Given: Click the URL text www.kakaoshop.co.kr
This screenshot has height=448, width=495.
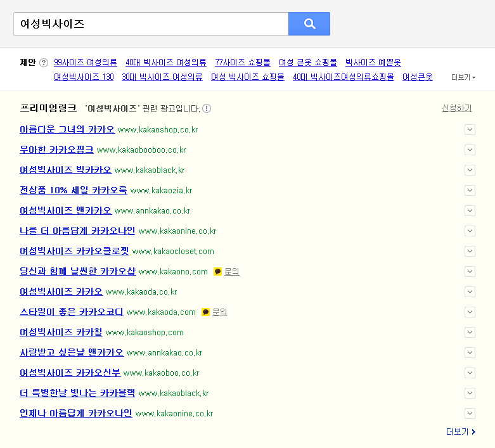Looking at the screenshot, I should click(x=158, y=130).
